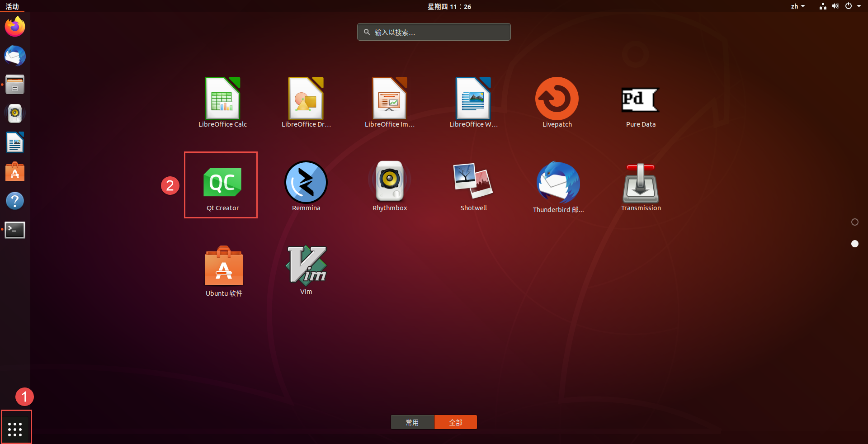Open the clock and calendar menu

pyautogui.click(x=449, y=6)
